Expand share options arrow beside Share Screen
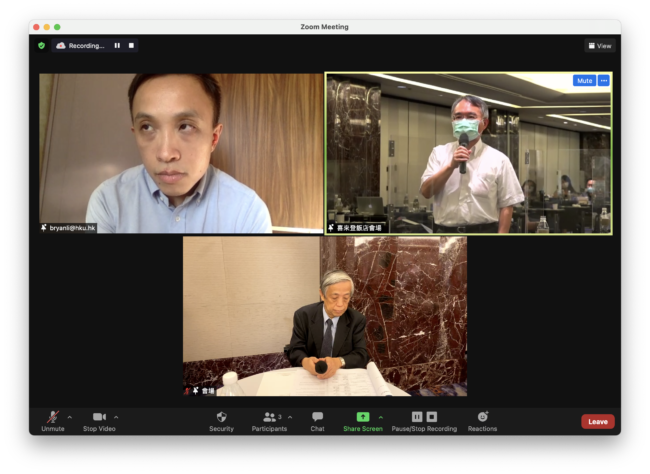Image resolution: width=650 pixels, height=474 pixels. click(x=380, y=417)
